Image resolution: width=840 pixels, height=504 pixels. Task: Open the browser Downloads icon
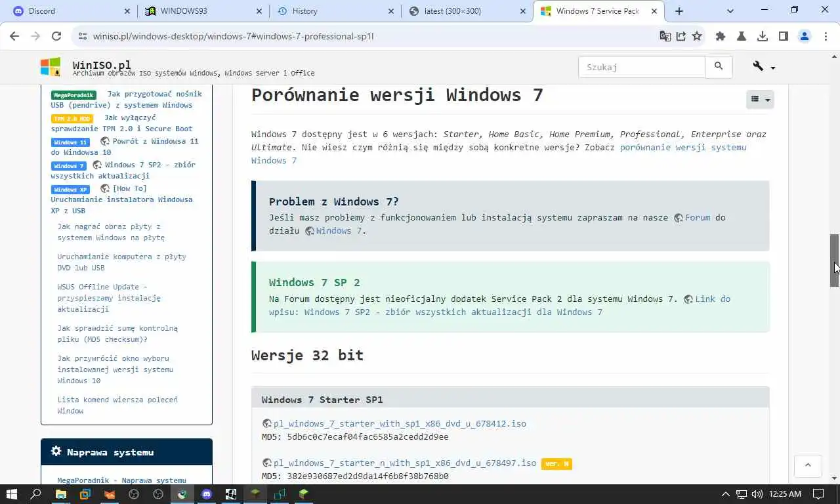point(763,36)
